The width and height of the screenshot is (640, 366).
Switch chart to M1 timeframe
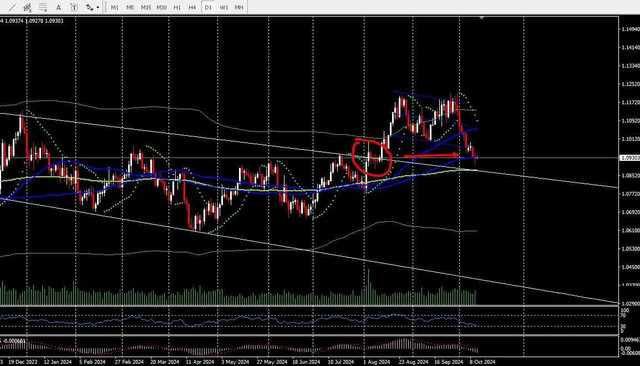(x=115, y=7)
